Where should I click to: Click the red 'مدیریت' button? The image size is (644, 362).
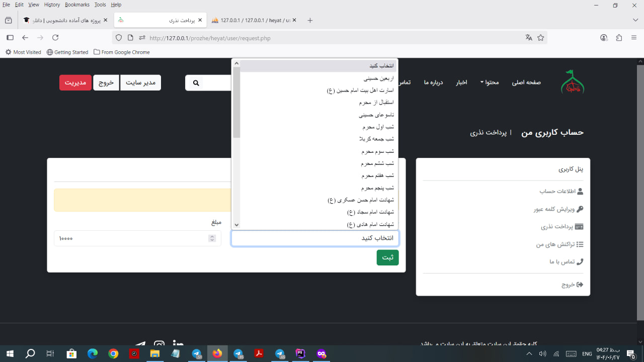(x=75, y=82)
